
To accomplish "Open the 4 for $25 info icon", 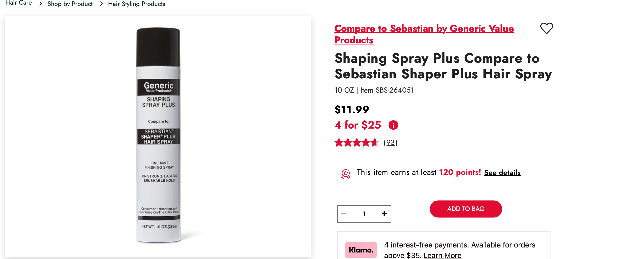I will click(x=393, y=125).
